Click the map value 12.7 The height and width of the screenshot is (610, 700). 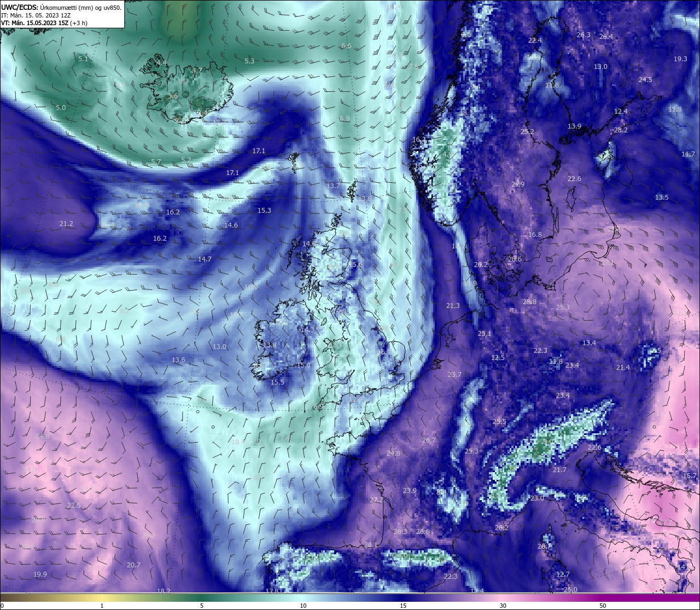pos(563,574)
